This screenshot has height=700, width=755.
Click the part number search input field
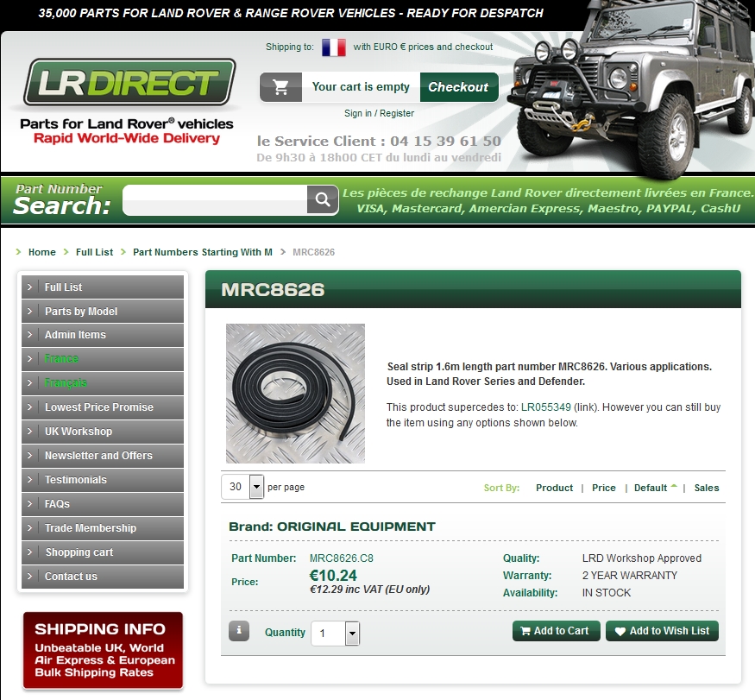pyautogui.click(x=215, y=200)
